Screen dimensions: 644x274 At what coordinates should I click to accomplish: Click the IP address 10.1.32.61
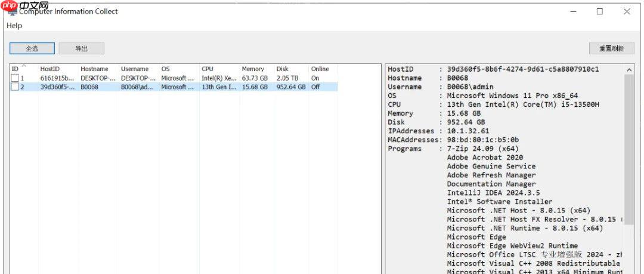(468, 131)
